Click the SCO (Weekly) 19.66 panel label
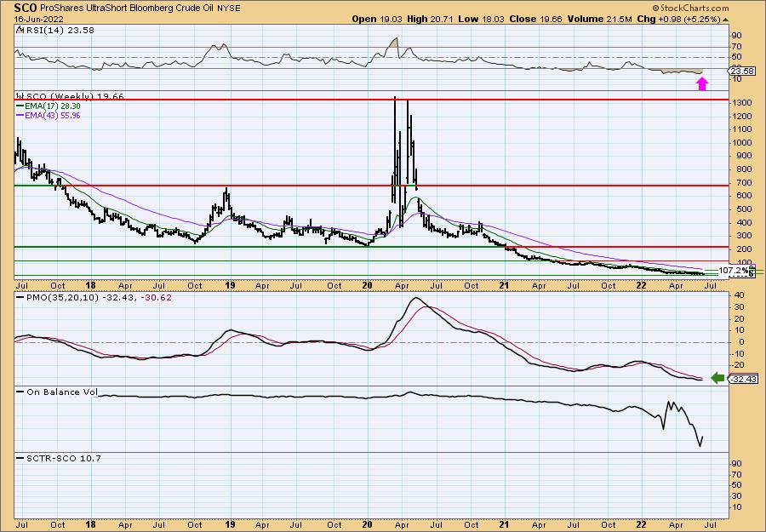This screenshot has width=766, height=532. pos(75,97)
